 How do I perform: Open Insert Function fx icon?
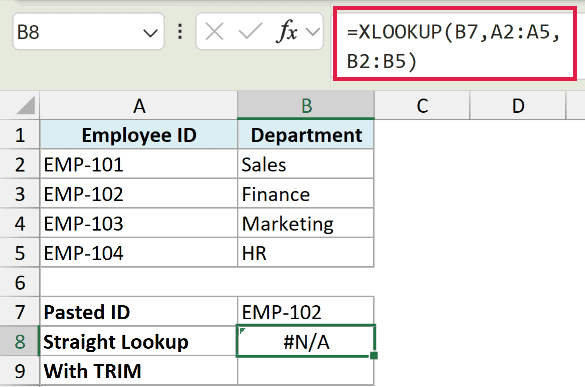coord(287,31)
